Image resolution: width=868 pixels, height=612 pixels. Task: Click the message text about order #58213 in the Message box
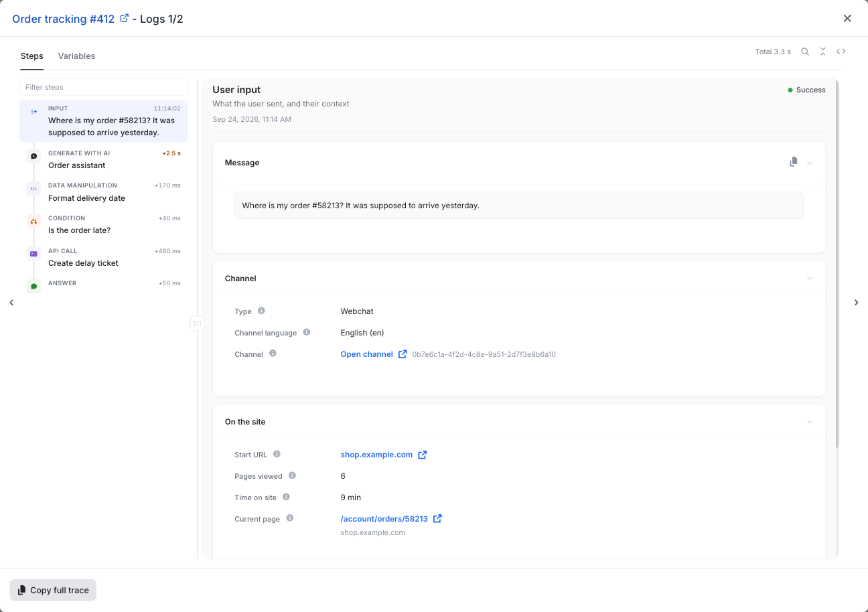click(x=361, y=206)
